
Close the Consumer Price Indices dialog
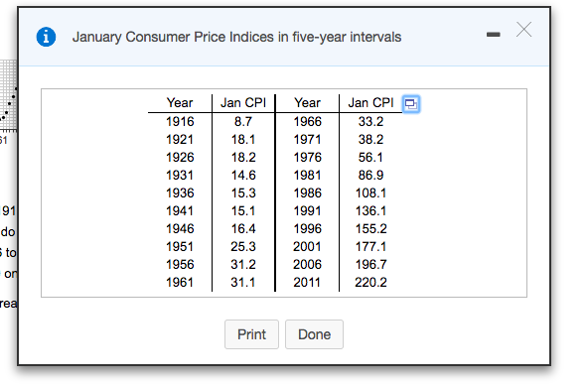point(523,29)
